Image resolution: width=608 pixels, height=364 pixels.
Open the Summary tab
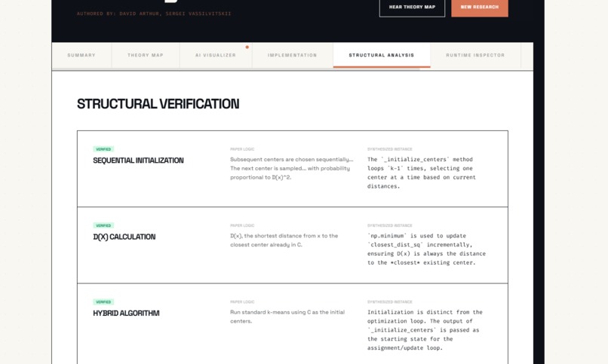point(81,55)
